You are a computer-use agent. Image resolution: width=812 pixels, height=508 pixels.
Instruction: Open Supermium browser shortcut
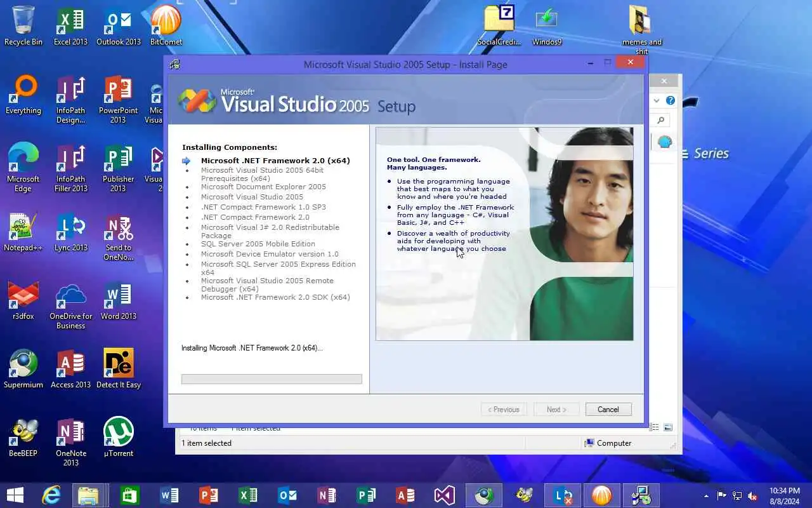(23, 369)
